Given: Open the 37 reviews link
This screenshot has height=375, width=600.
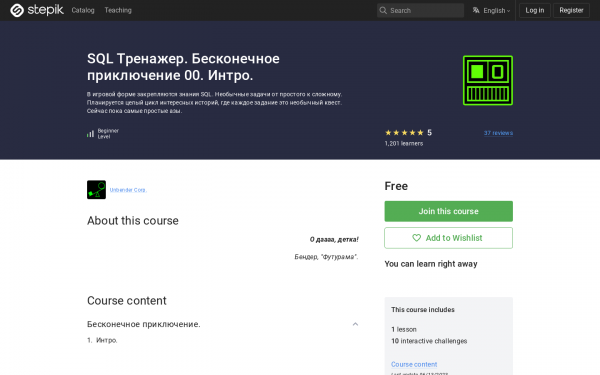Looking at the screenshot, I should [x=498, y=133].
